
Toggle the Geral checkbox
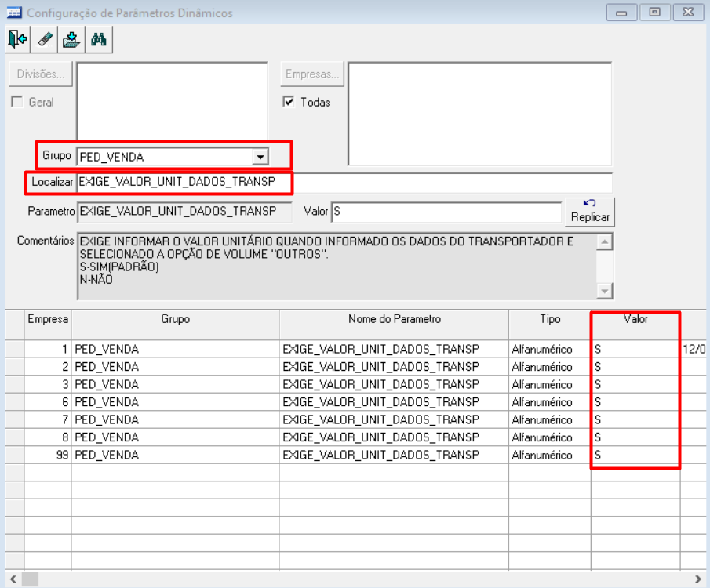click(16, 102)
